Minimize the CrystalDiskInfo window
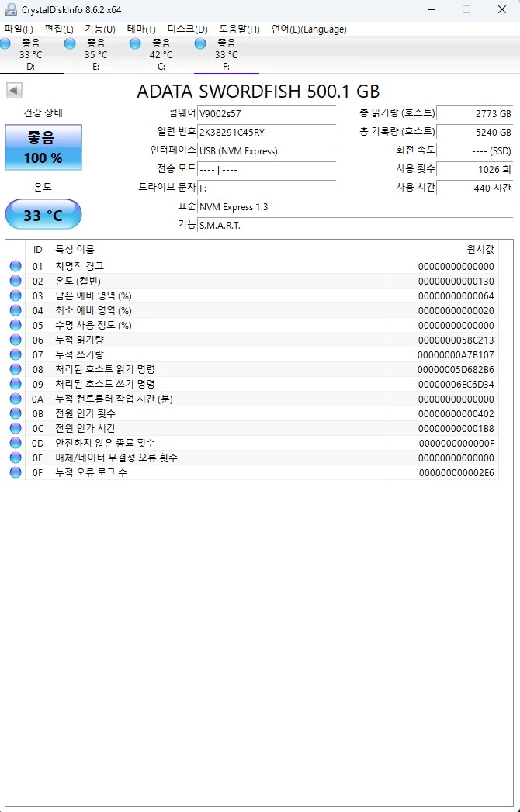Screen dimensions: 520x812 click(431, 9)
